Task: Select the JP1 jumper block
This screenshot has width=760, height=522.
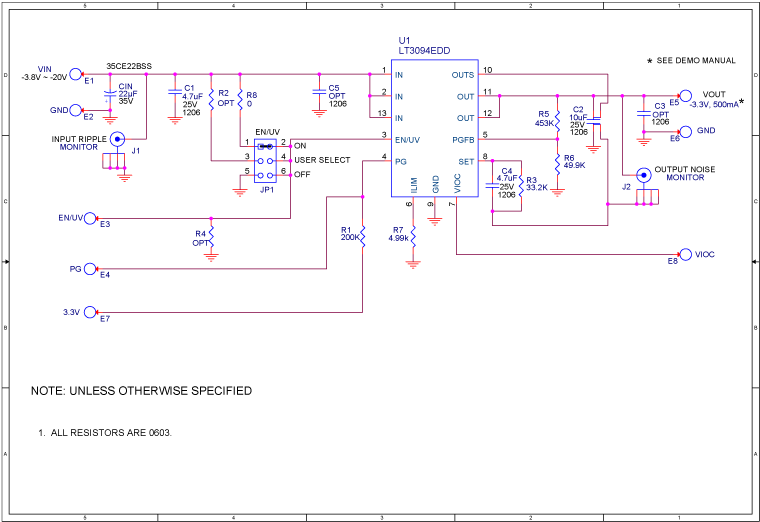Action: [x=265, y=161]
